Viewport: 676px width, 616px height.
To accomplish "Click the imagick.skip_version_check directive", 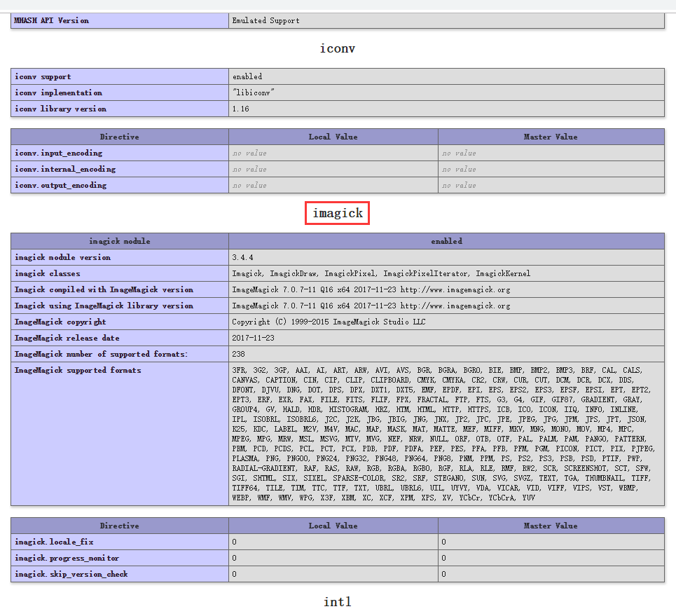I will tap(71, 574).
